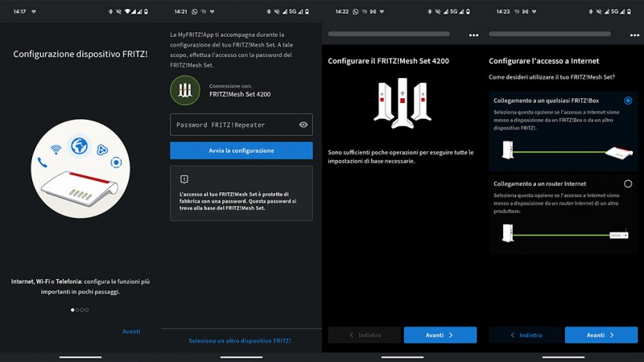Tap the Wi-Fi icon in the FRITZ! illustration

[x=56, y=150]
